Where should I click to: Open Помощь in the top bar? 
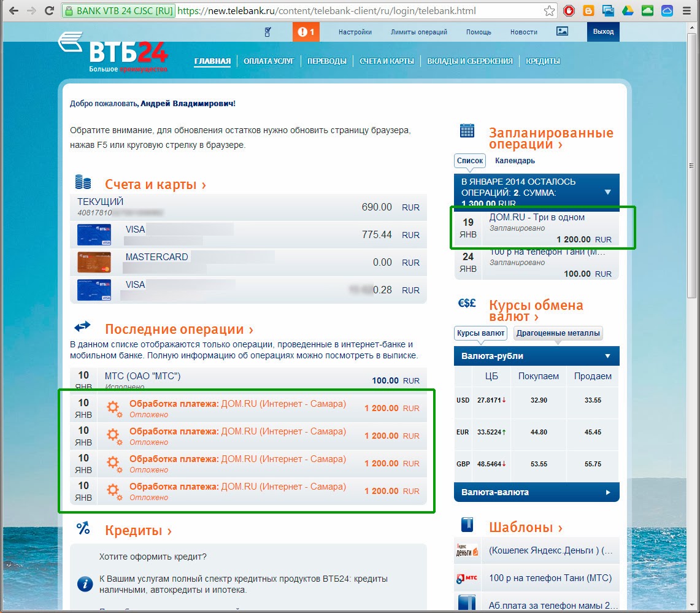tap(479, 32)
